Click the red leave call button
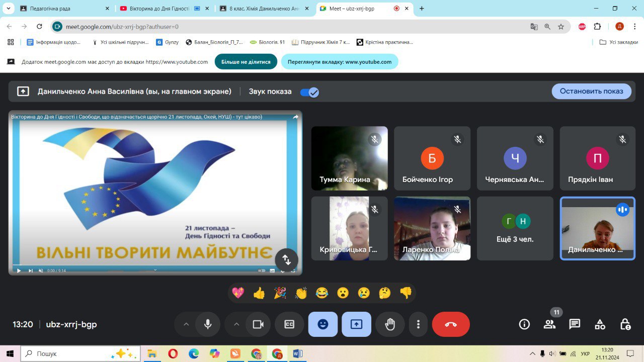644x362 pixels. [450, 324]
